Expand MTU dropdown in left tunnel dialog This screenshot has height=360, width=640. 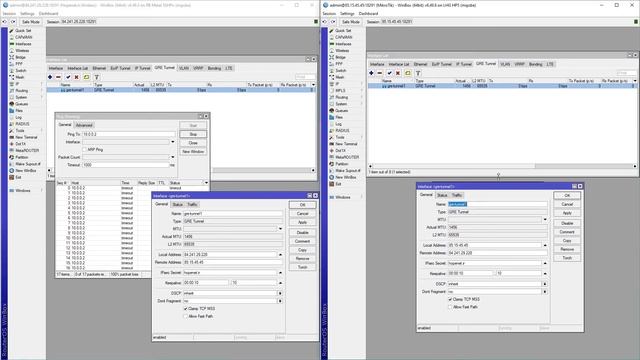(x=280, y=229)
